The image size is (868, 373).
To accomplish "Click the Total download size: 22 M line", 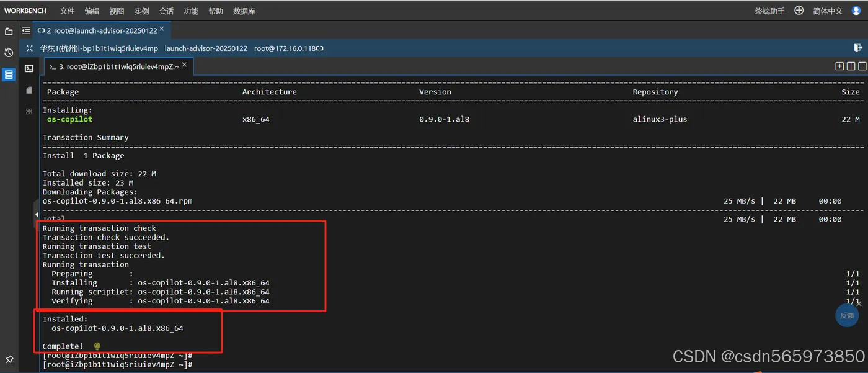I will (99, 174).
